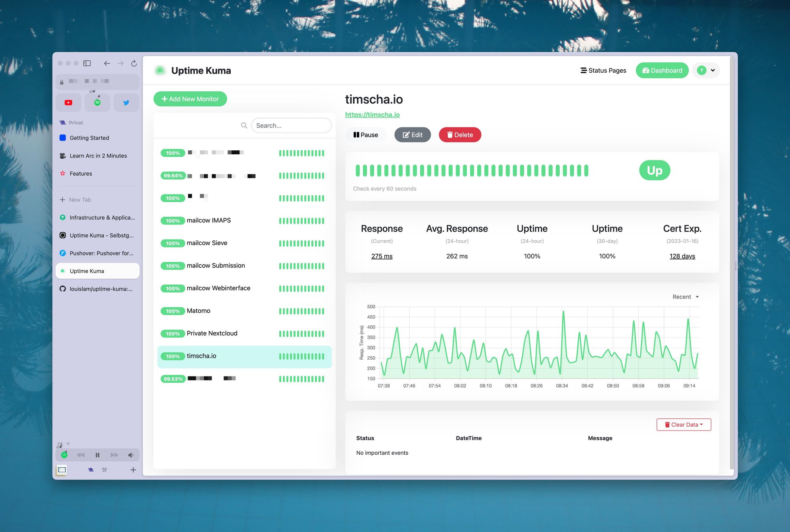The image size is (790, 532).
Task: Go forward with the right arrow
Action: 120,63
